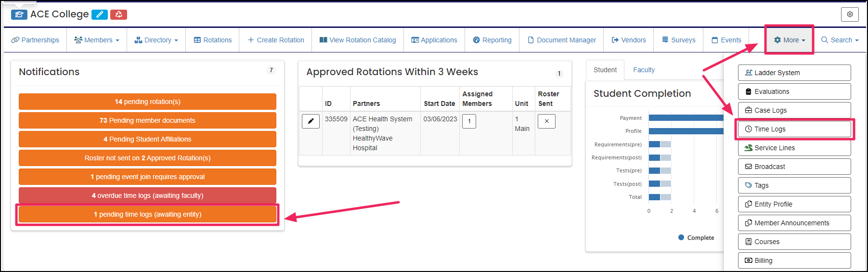Click the red recycle icon beside ACE College
The image size is (868, 272).
[118, 14]
